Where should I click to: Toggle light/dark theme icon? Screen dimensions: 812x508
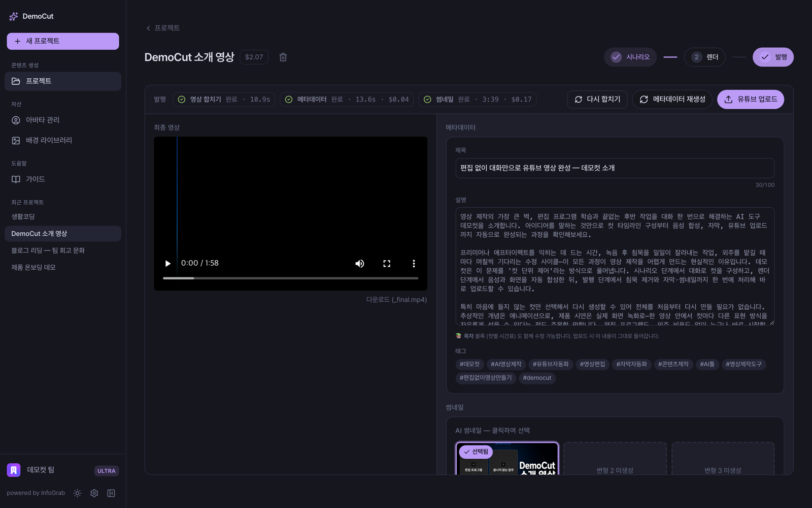pyautogui.click(x=77, y=493)
